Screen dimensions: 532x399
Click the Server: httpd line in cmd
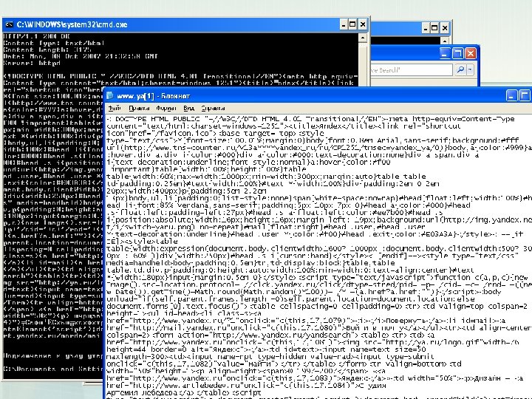click(32, 63)
